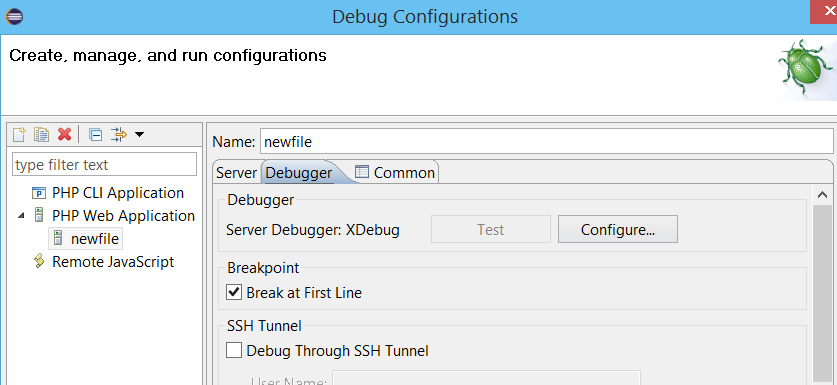
Task: Select Remote JavaScript in the tree
Action: (113, 262)
